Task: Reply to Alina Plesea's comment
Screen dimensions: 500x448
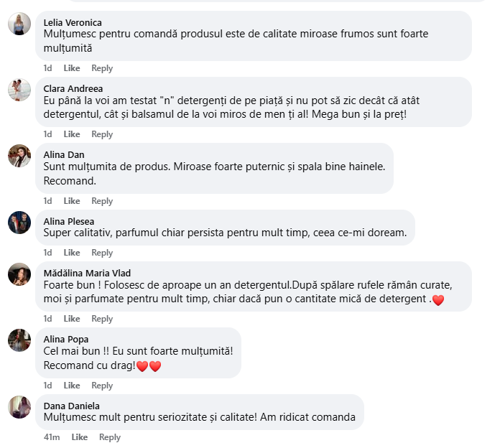Action: [x=102, y=253]
